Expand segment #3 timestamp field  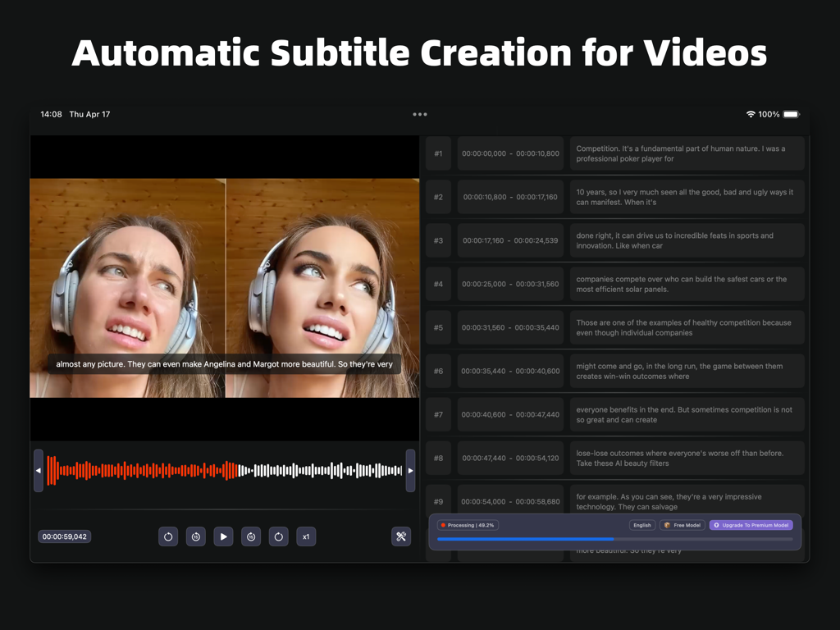[510, 240]
